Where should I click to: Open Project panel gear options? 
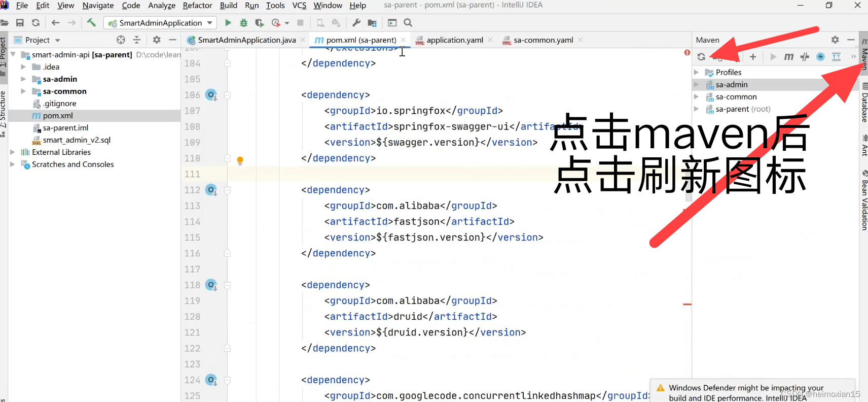pyautogui.click(x=157, y=40)
